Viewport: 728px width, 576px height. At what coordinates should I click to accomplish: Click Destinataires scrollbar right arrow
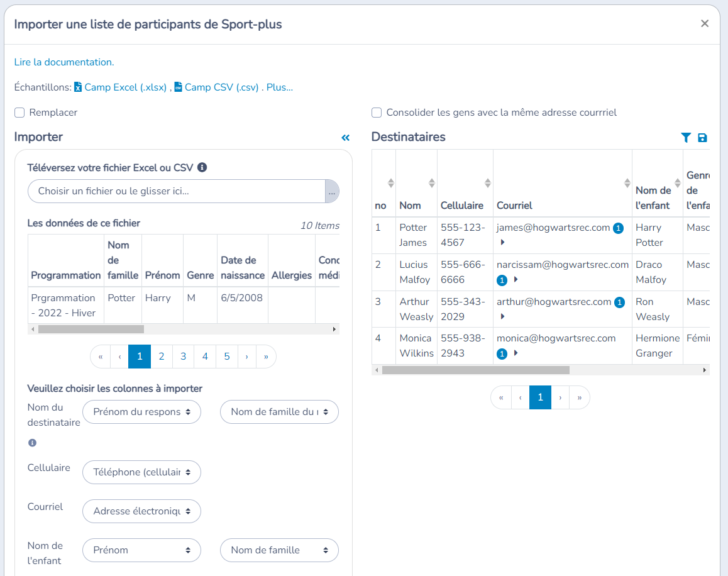[704, 370]
